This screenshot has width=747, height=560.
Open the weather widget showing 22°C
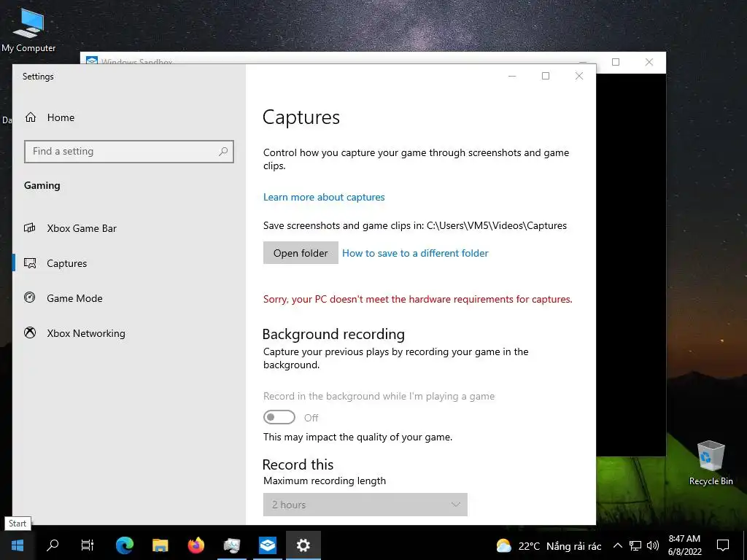[549, 546]
